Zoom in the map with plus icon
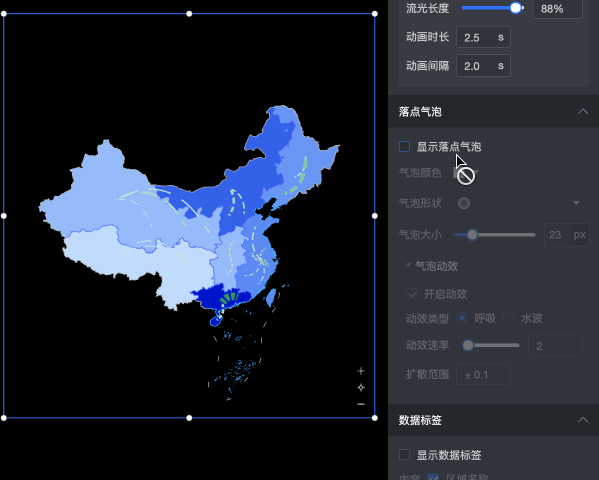The image size is (599, 480). 361,371
